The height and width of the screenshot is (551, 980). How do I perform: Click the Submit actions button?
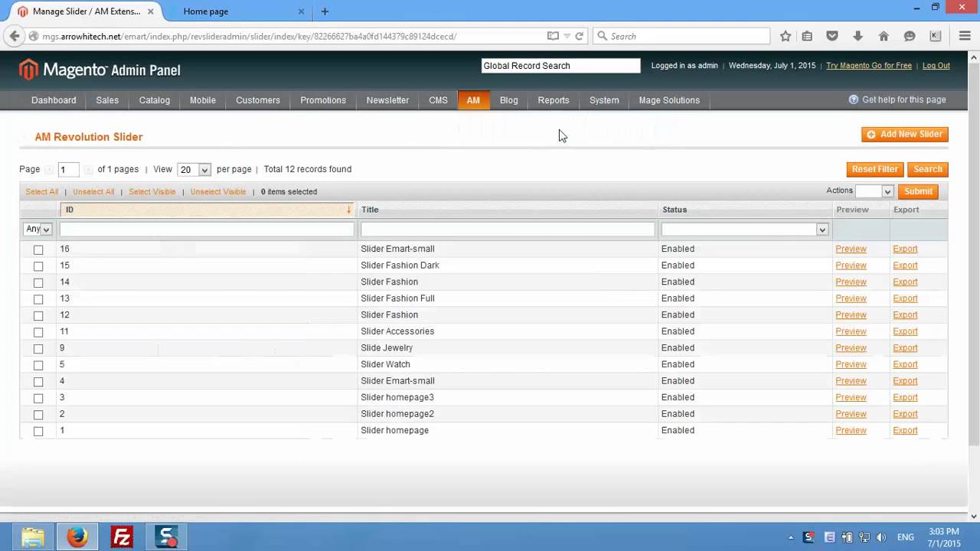tap(918, 191)
